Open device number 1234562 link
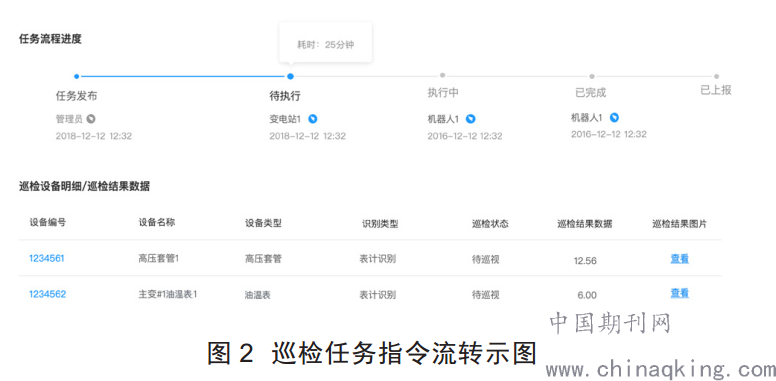This screenshot has height=381, width=776. 47,294
